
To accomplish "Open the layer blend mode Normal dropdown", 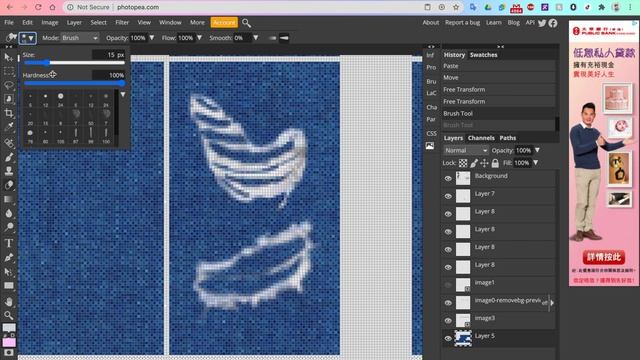I will coord(466,150).
